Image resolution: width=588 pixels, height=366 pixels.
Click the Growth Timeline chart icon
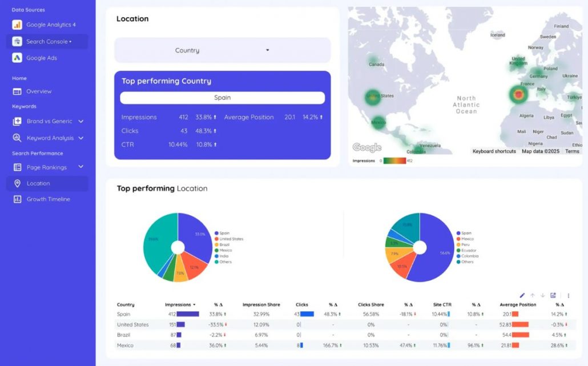[x=17, y=199]
